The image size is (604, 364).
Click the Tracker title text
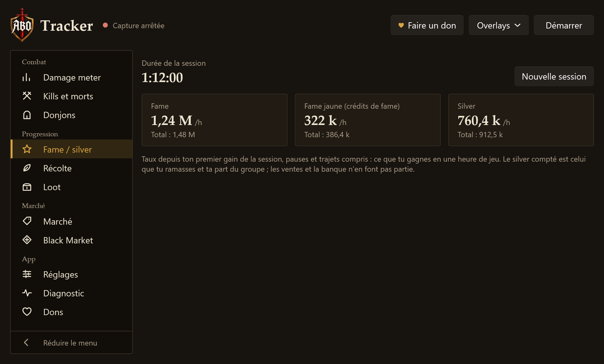tap(67, 26)
